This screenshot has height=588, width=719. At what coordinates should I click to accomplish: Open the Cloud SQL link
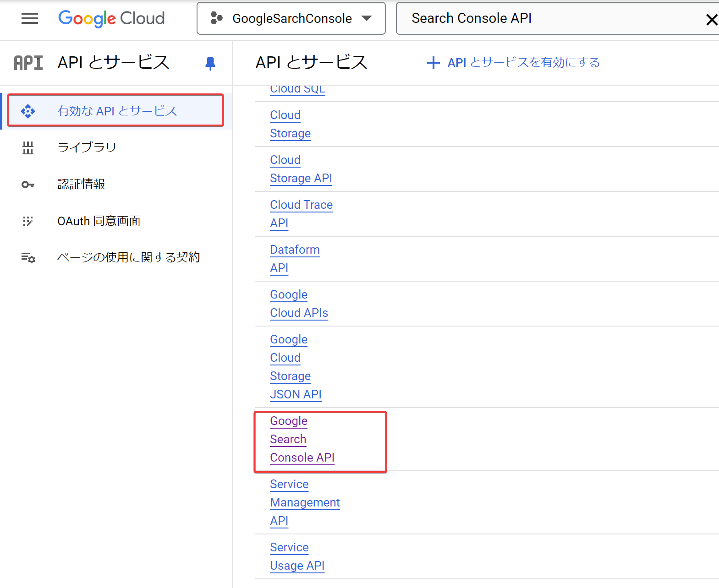coord(297,89)
